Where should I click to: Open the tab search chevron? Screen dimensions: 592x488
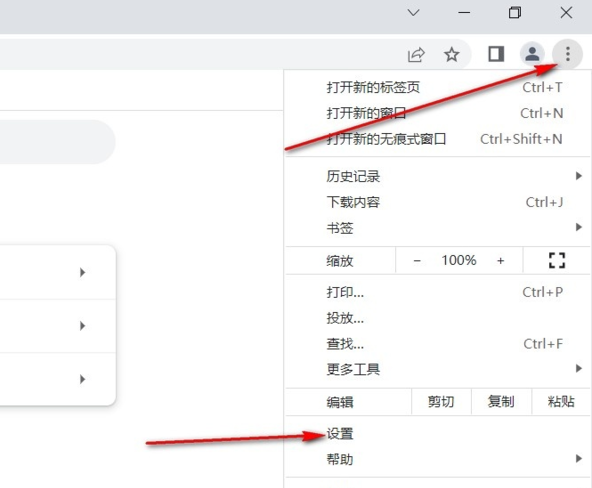(414, 13)
